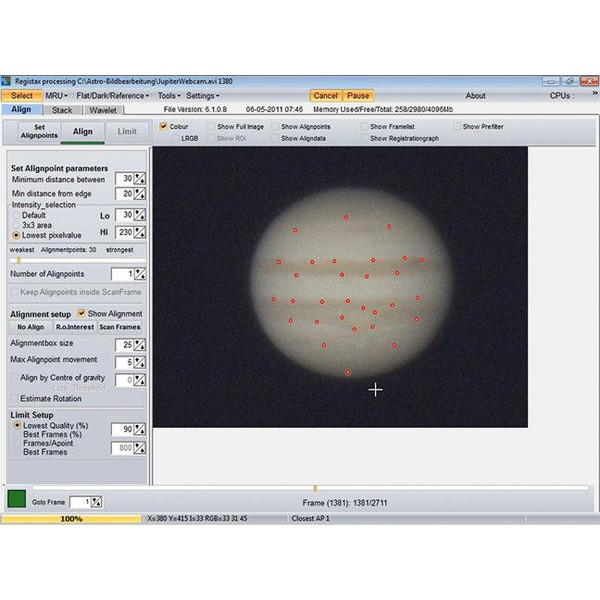This screenshot has width=600, height=600.
Task: Click the Max Alignpoint movement spinner
Action: click(x=139, y=362)
